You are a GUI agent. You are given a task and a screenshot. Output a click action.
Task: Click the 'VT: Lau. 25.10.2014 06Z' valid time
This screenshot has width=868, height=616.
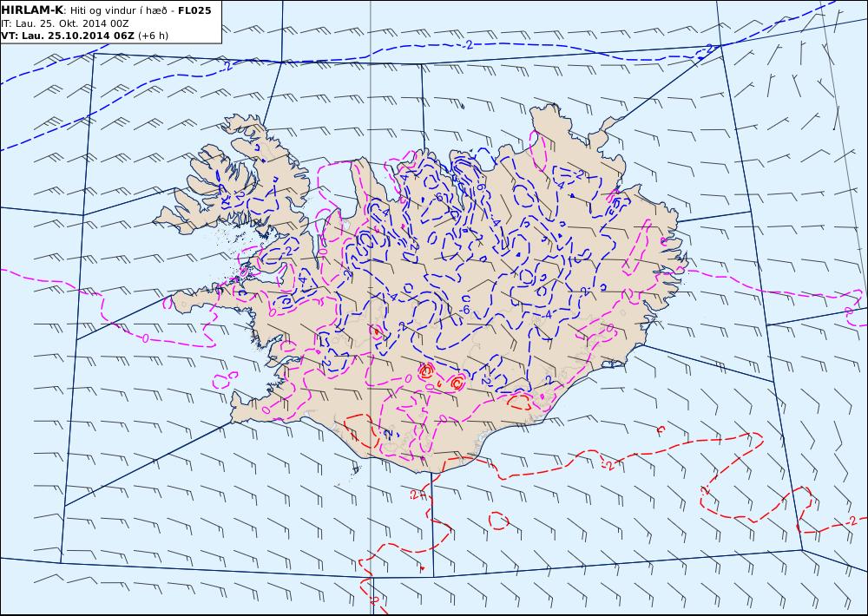[68, 36]
